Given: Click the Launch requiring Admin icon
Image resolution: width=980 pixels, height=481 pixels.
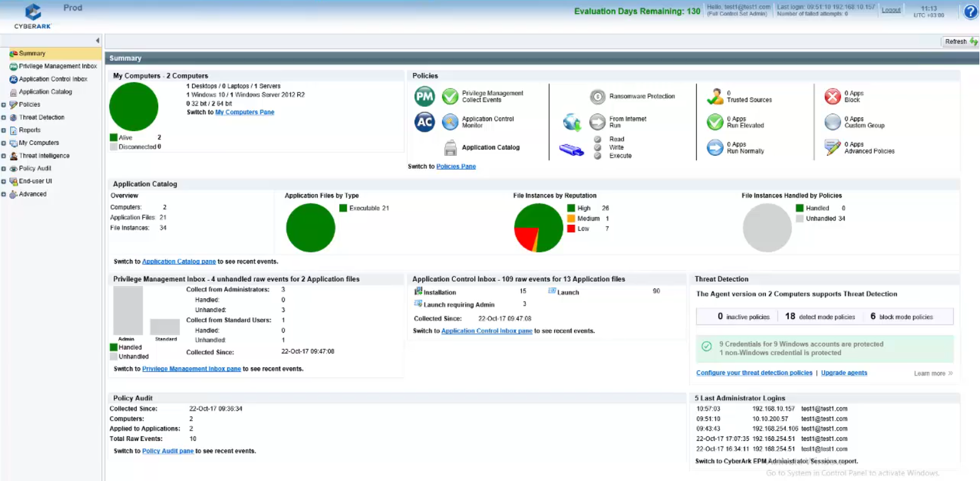Looking at the screenshot, I should click(418, 304).
